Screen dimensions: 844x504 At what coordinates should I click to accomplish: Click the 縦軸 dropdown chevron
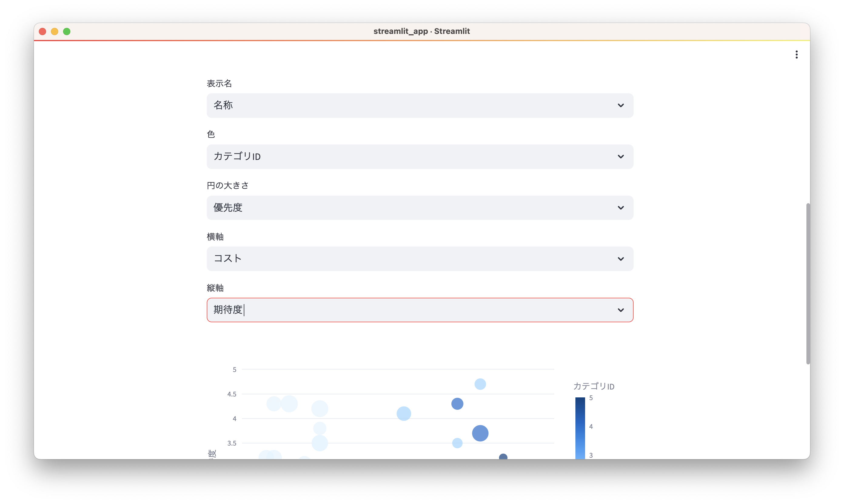[621, 310]
